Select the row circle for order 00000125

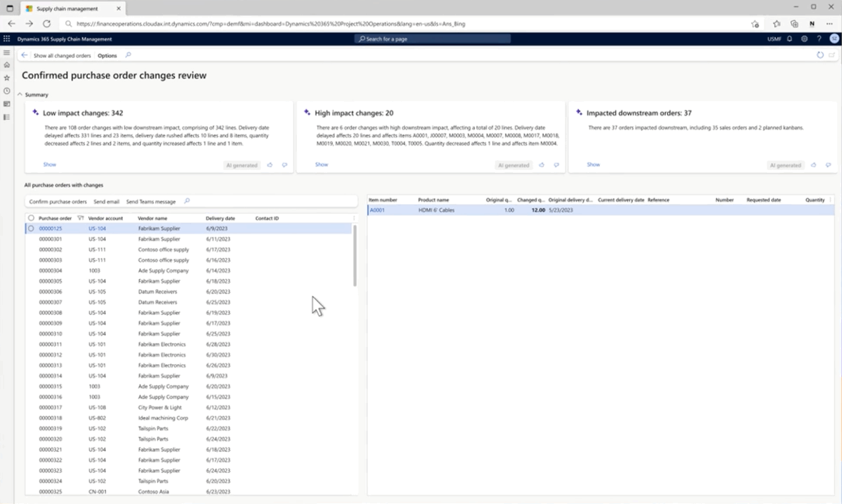31,229
